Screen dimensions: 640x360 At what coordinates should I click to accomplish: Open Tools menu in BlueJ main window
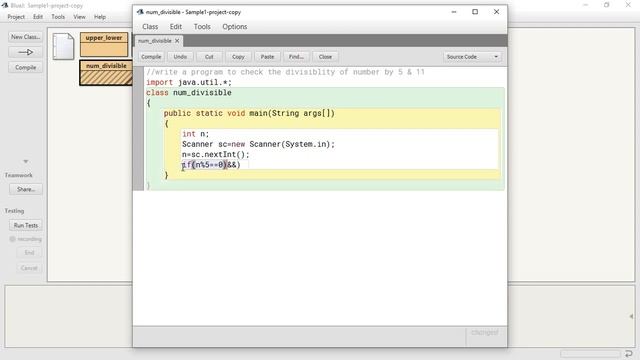tap(58, 17)
